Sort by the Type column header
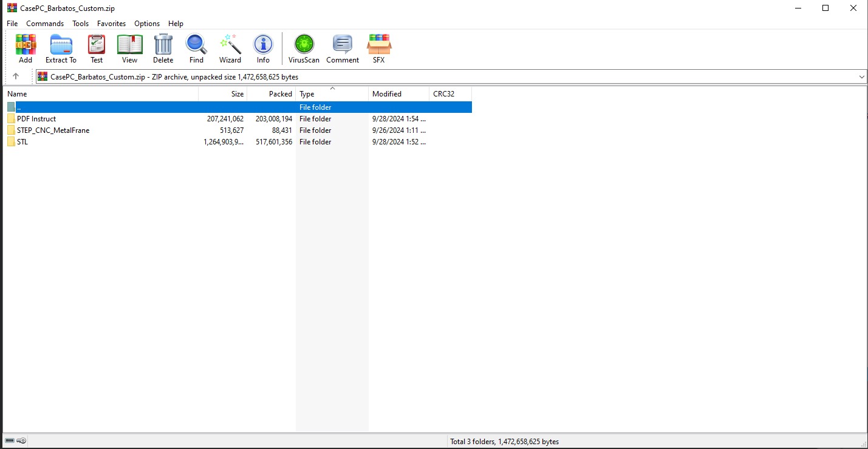Viewport: 868px width, 449px height. coord(332,94)
